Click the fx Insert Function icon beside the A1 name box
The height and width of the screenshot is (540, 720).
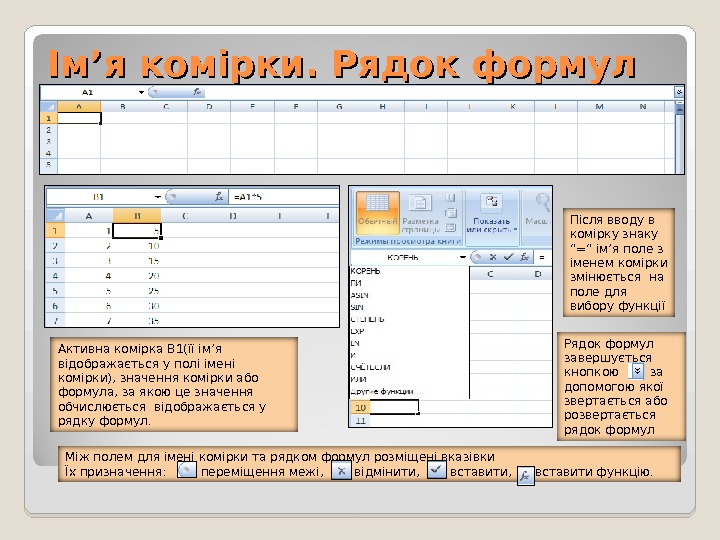tap(197, 92)
